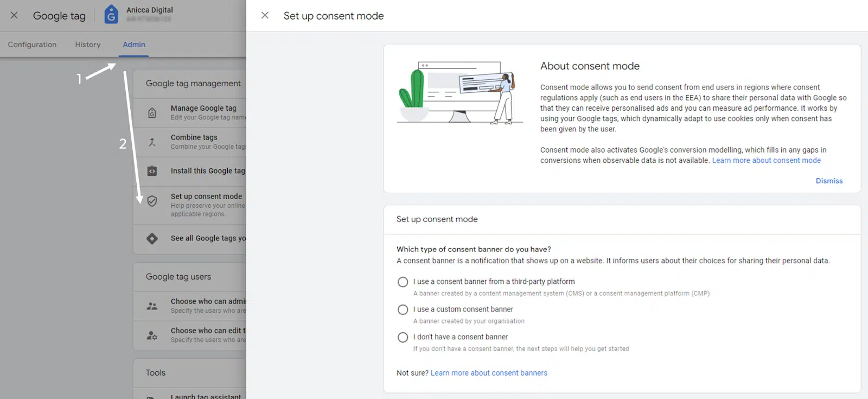Click the consent mode shield icon
Screen dimensions: 868x399
[x=152, y=201]
